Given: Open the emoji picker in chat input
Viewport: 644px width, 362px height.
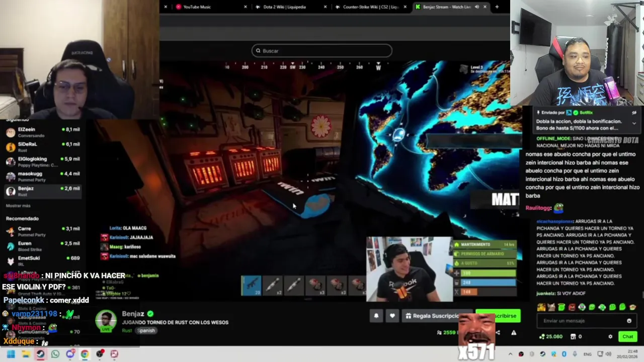Looking at the screenshot, I should [x=629, y=321].
